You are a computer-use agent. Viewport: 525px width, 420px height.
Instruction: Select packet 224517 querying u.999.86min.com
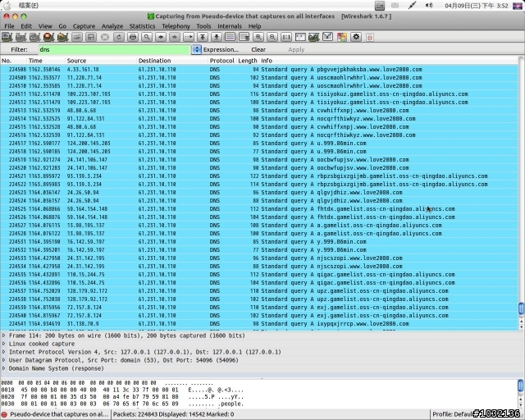[259, 144]
